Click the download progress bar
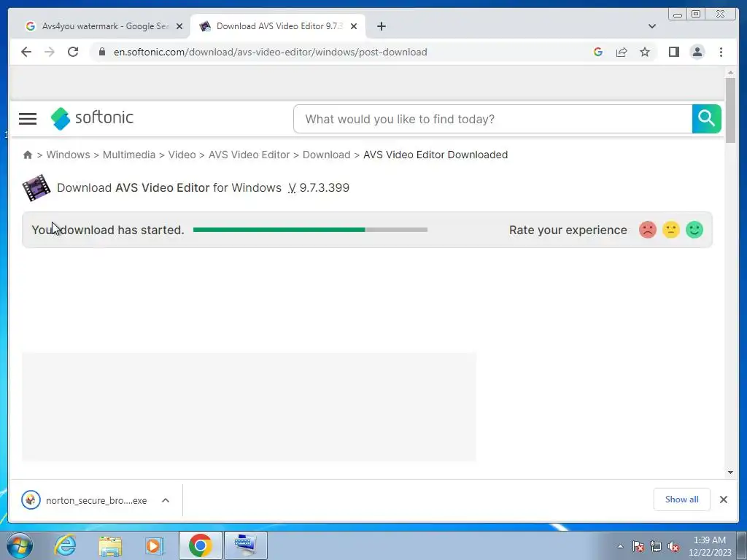 310,230
